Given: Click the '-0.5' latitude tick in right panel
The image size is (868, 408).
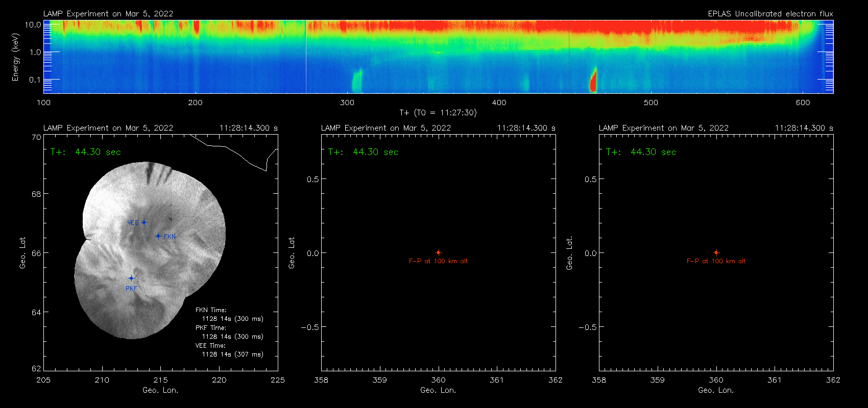Looking at the screenshot, I should point(588,327).
